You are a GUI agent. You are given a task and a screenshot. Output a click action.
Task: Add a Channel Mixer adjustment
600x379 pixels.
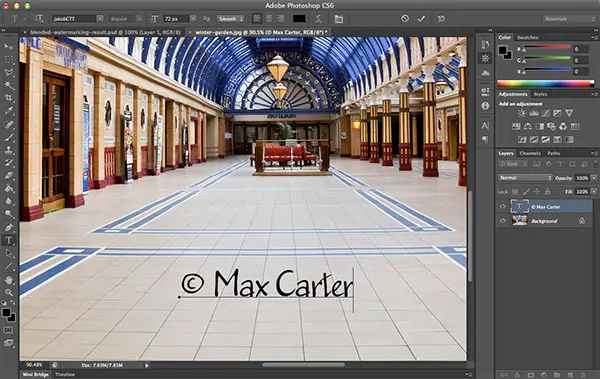coord(563,126)
